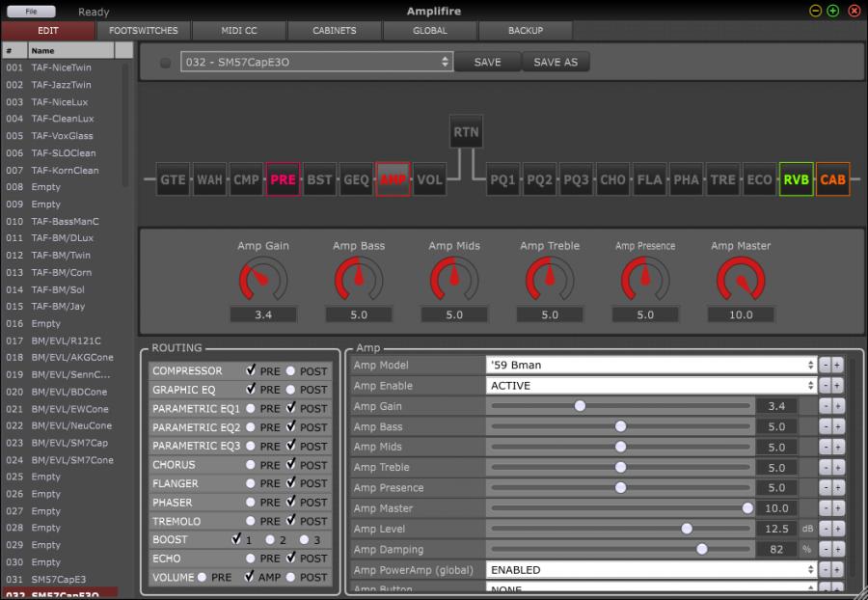The height and width of the screenshot is (600, 868).
Task: Load preset 001 TAF-NiceTwin
Action: coord(64,68)
